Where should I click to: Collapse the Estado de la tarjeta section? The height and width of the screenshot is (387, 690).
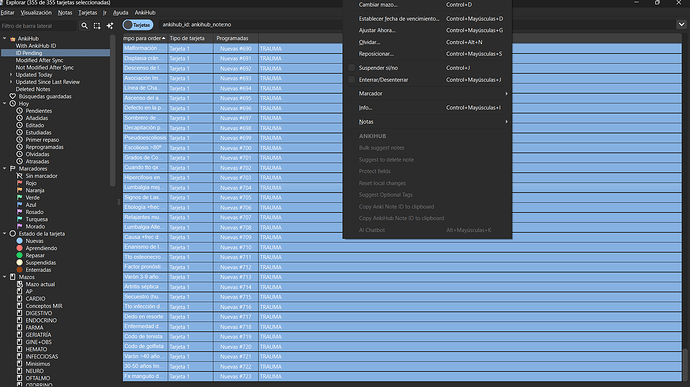coord(4,233)
